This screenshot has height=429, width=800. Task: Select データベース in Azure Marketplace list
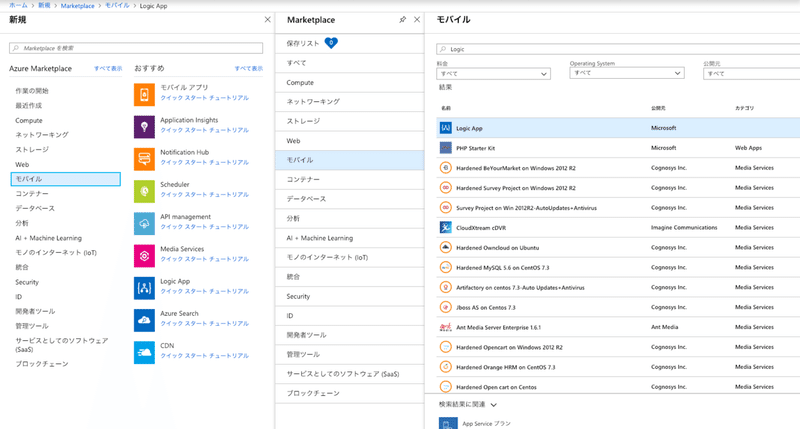(35, 208)
